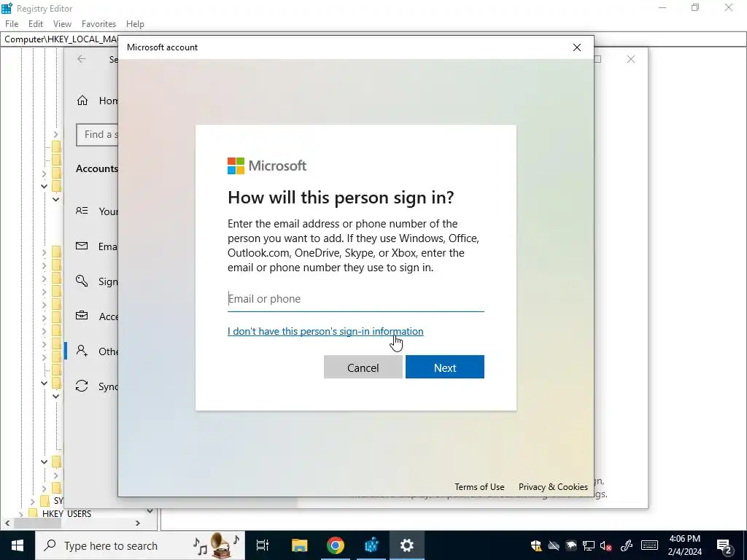Open the Help menu in Registry Editor
This screenshot has width=747, height=560.
pyautogui.click(x=135, y=24)
